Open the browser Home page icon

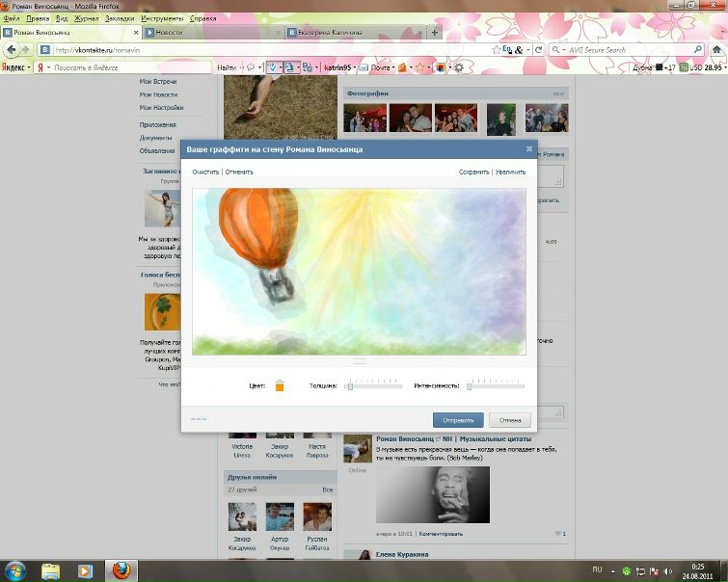point(716,50)
